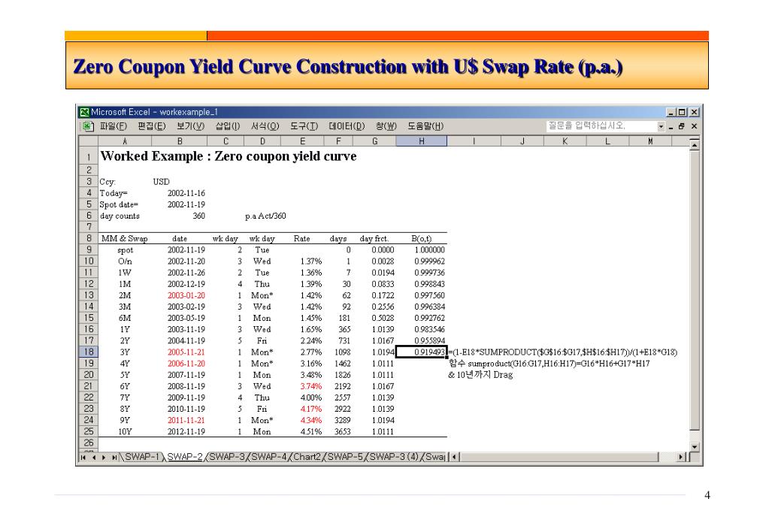Click the help question input box
The width and height of the screenshot is (769, 532).
[x=601, y=126]
